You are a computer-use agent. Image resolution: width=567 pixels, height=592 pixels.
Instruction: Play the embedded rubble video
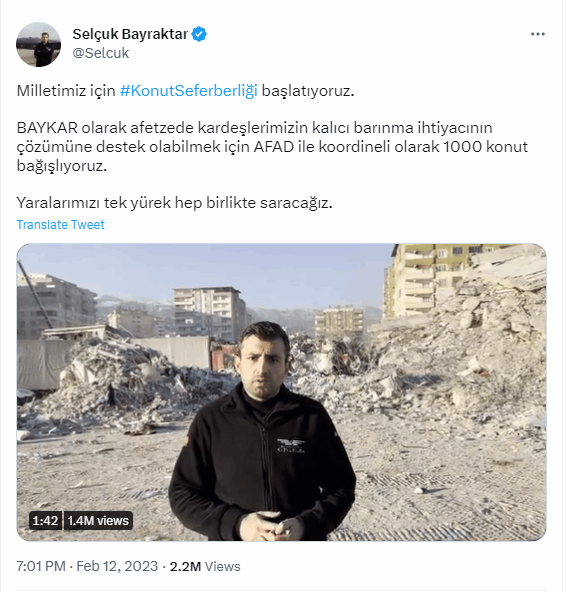pyautogui.click(x=281, y=392)
